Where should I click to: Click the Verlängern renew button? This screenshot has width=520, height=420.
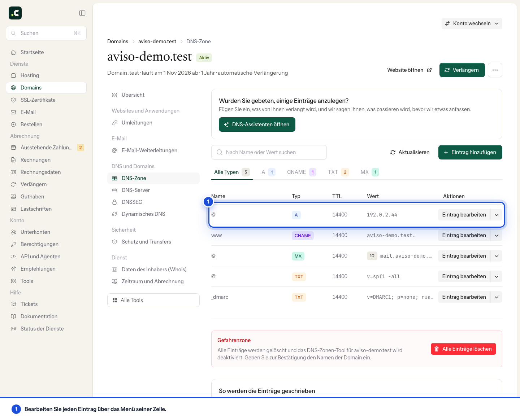pyautogui.click(x=462, y=70)
